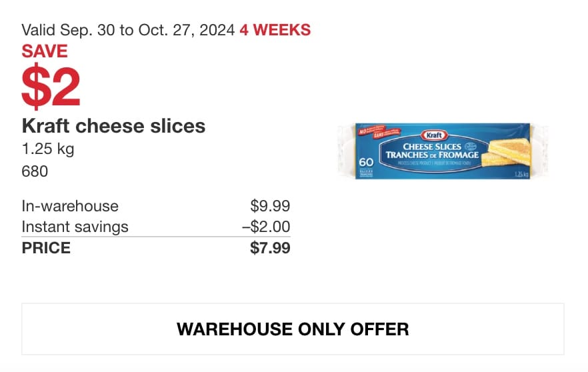Click the red $2 savings amount
The image size is (588, 372).
click(51, 86)
